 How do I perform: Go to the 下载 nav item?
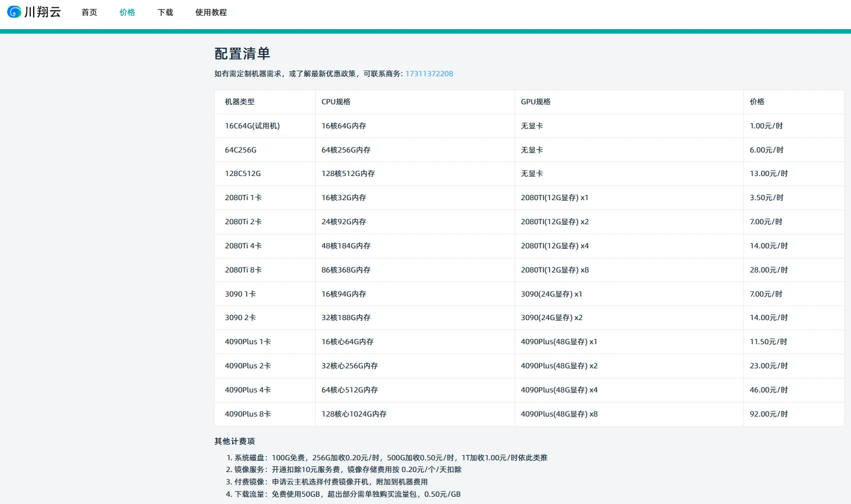coord(165,12)
